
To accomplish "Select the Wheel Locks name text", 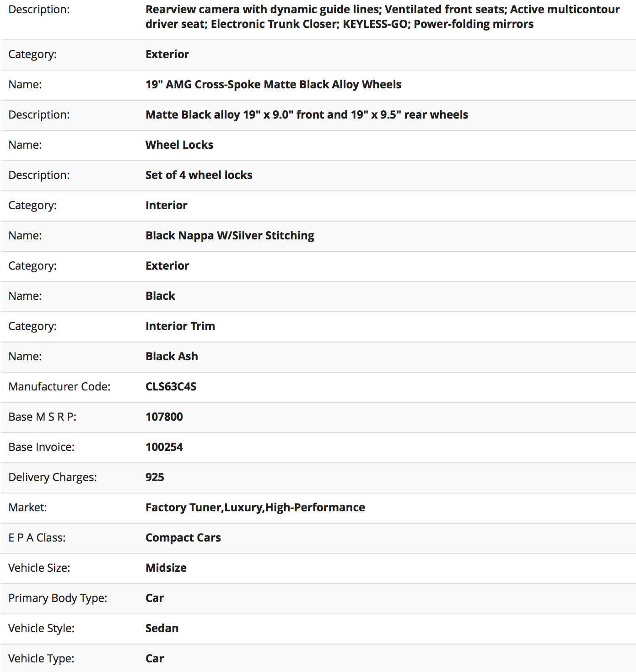I will (179, 145).
